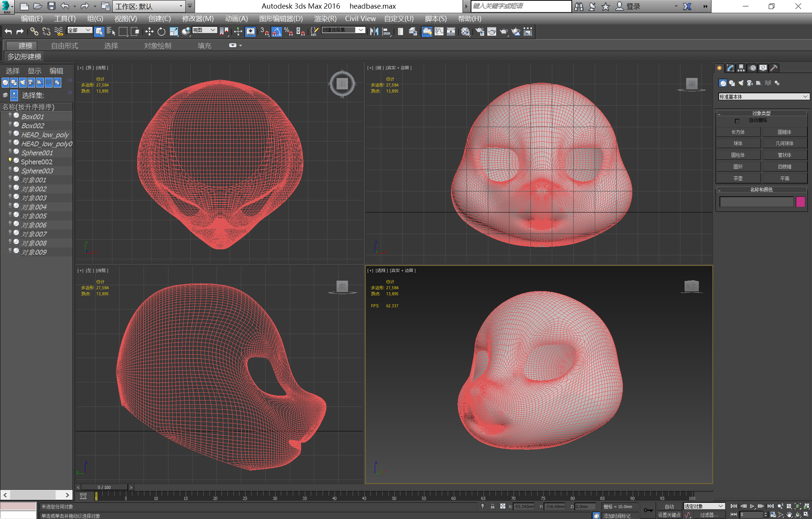Open the Modify command panel tab

[x=730, y=68]
